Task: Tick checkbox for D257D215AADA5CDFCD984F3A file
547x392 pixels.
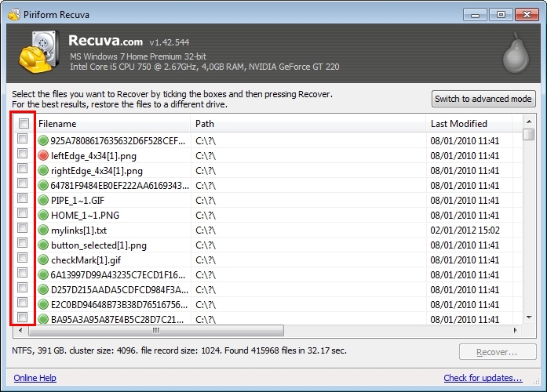Action: 22,288
